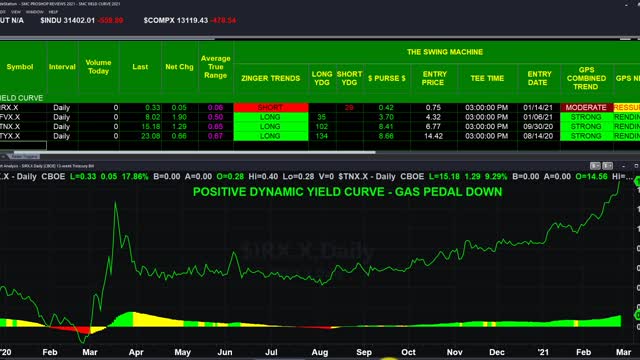This screenshot has width=640, height=360.
Task: Click the Volume Today column header
Action: (x=98, y=67)
